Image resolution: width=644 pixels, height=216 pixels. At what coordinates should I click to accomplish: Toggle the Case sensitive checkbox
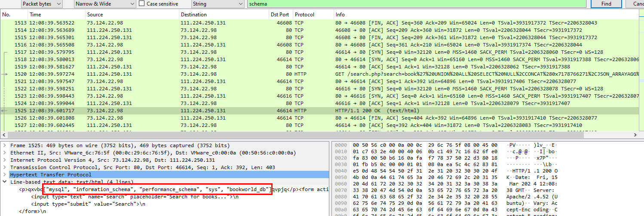click(142, 4)
